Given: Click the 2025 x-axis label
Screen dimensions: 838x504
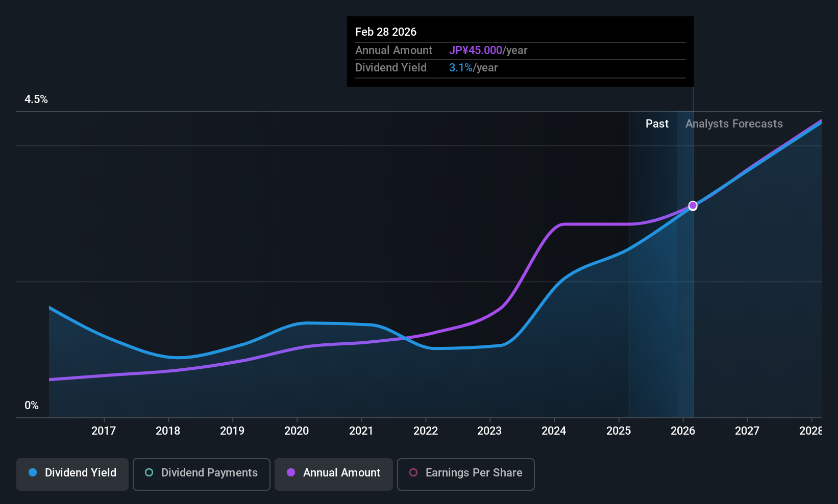Looking at the screenshot, I should pyautogui.click(x=619, y=431).
